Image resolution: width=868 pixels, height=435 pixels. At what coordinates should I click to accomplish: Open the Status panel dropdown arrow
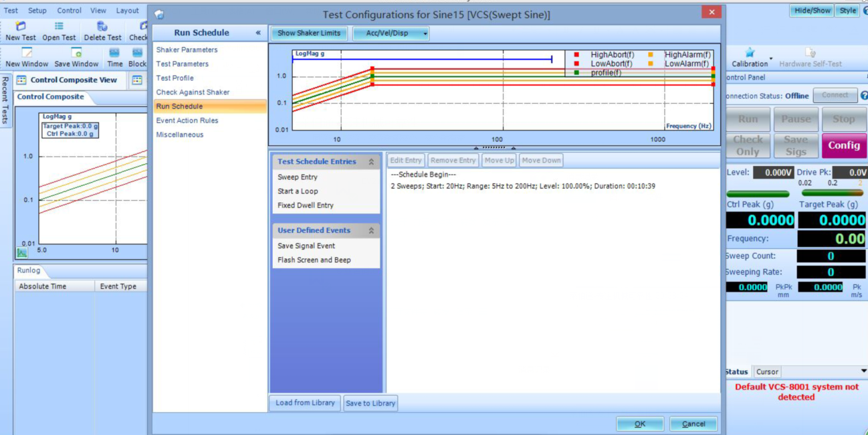click(x=863, y=371)
